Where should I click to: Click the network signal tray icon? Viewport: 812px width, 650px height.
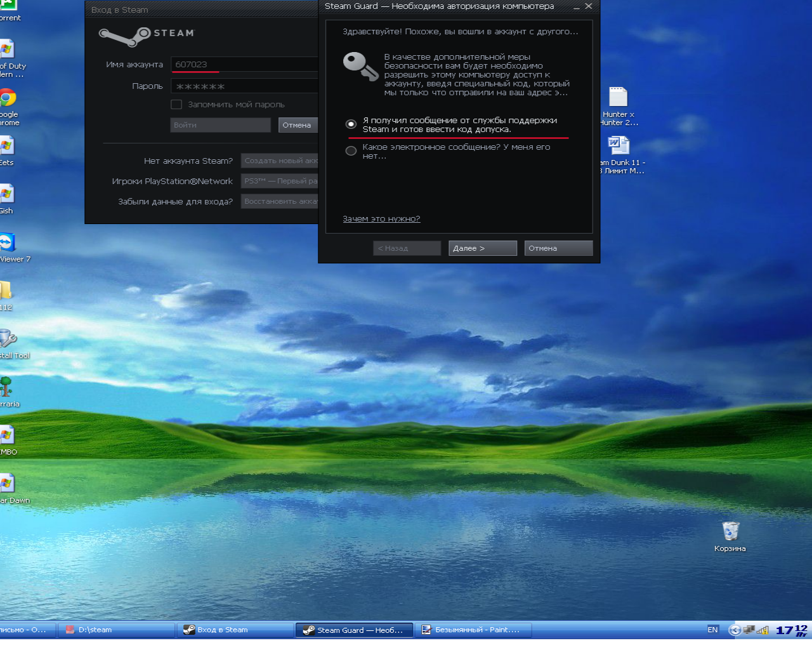coord(763,630)
